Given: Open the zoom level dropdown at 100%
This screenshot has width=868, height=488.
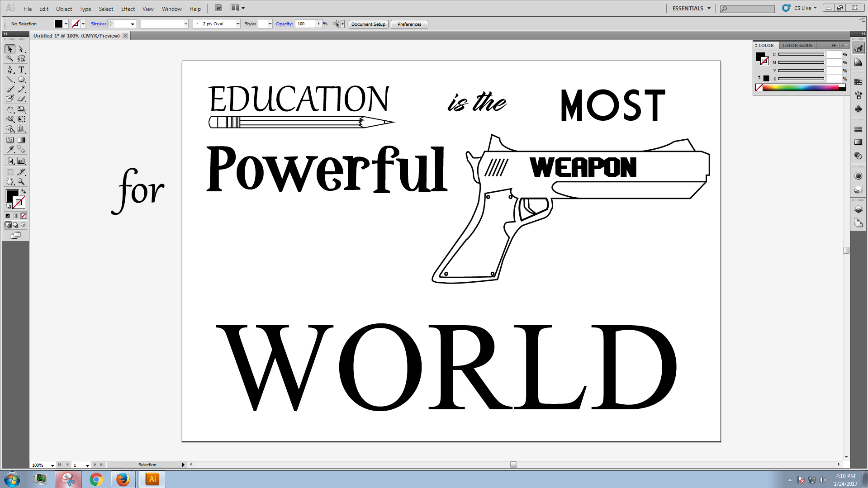Looking at the screenshot, I should 52,465.
